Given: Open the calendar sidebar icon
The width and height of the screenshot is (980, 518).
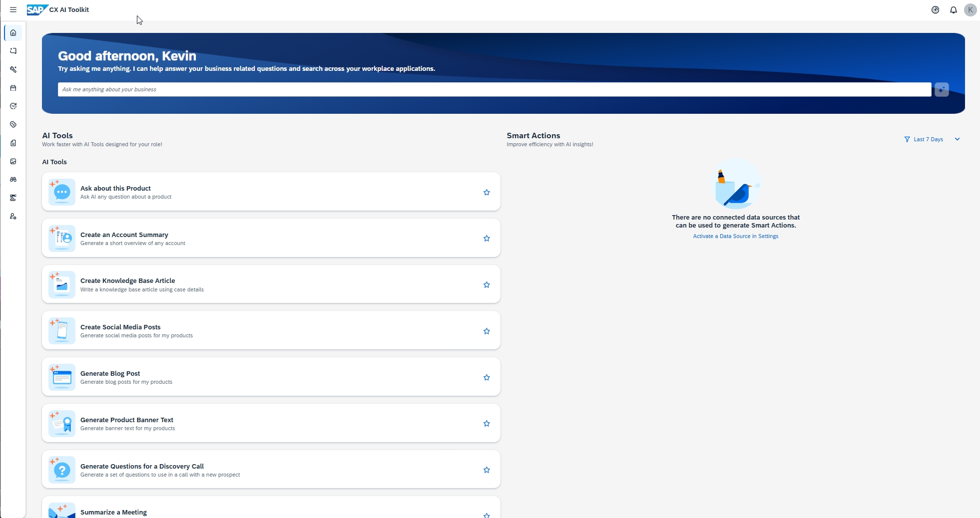Looking at the screenshot, I should click(x=13, y=88).
